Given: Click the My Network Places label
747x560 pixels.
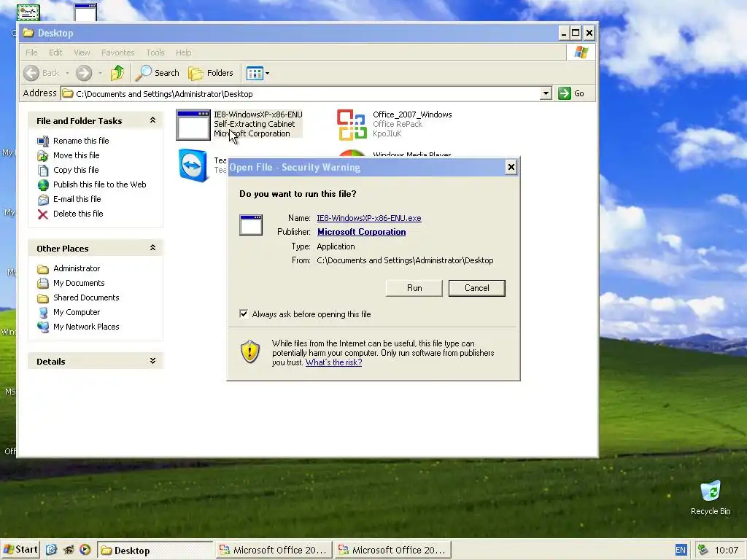Looking at the screenshot, I should coord(86,327).
